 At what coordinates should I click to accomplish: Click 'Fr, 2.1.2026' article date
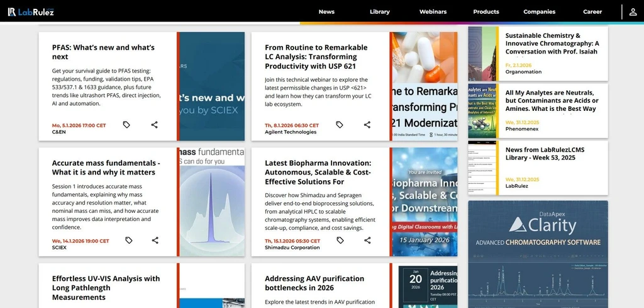[x=518, y=65]
